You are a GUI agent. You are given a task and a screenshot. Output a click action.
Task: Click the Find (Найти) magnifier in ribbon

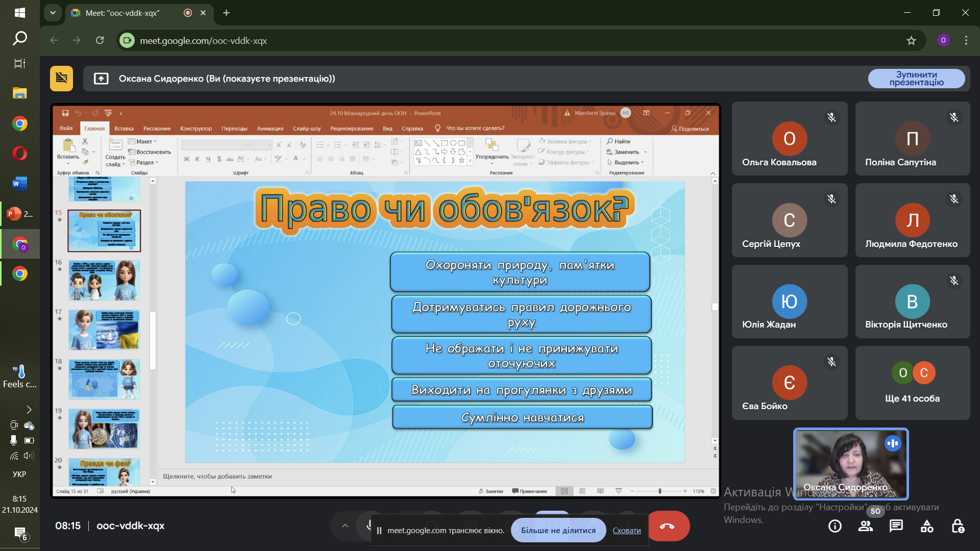click(x=610, y=141)
